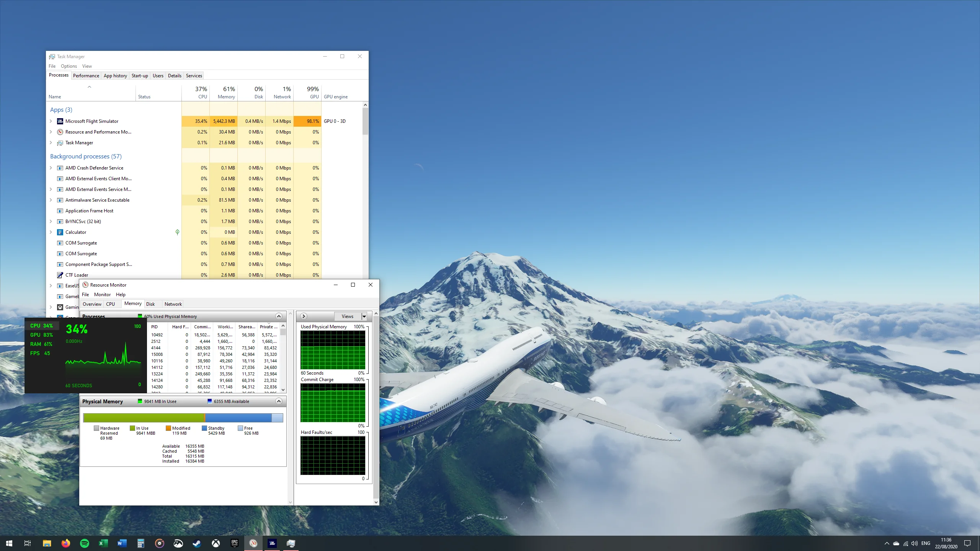Collapse the Physical Memory section
This screenshot has width=980, height=551.
[x=279, y=401]
